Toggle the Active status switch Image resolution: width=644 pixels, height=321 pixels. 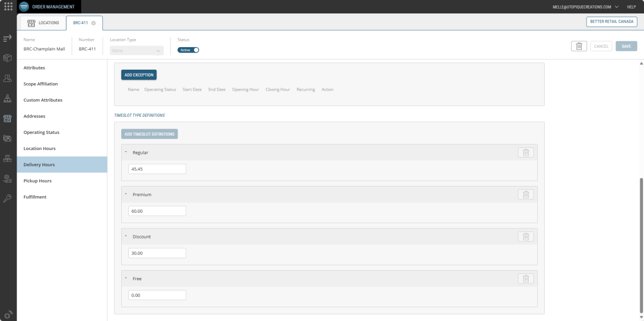pyautogui.click(x=188, y=50)
